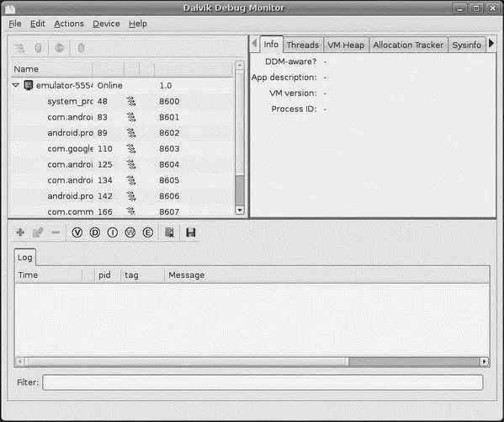Click the port value 8605

coord(169,180)
